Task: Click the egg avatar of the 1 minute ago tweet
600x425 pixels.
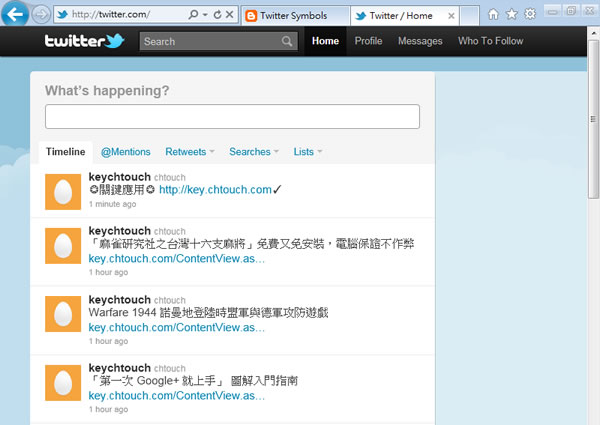Action: 63,192
